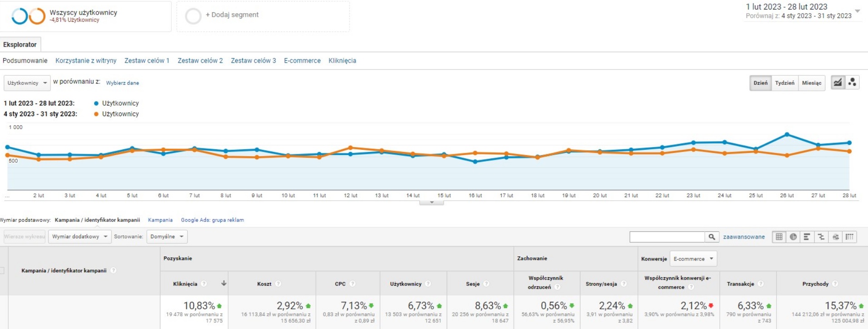Image resolution: width=868 pixels, height=329 pixels.
Task: Click the blue data point at 26 lut
Action: [x=787, y=135]
